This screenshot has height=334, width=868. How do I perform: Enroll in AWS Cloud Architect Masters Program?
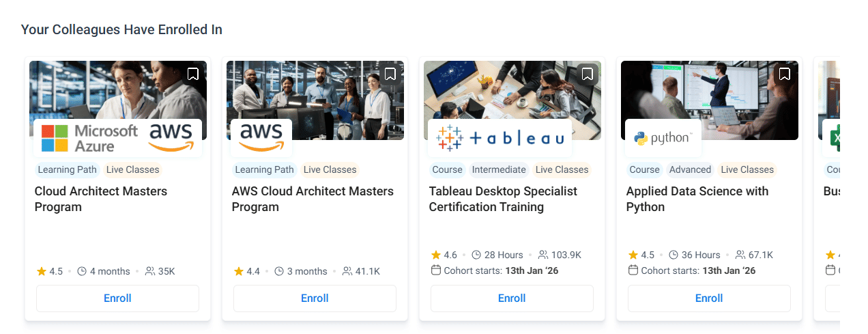pos(315,298)
